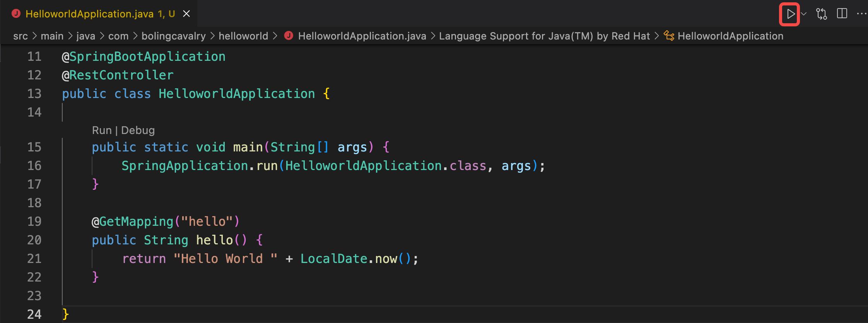Image resolution: width=868 pixels, height=323 pixels.
Task: Open the HelloworldApplication class symbol breadcrumb
Action: click(x=731, y=36)
